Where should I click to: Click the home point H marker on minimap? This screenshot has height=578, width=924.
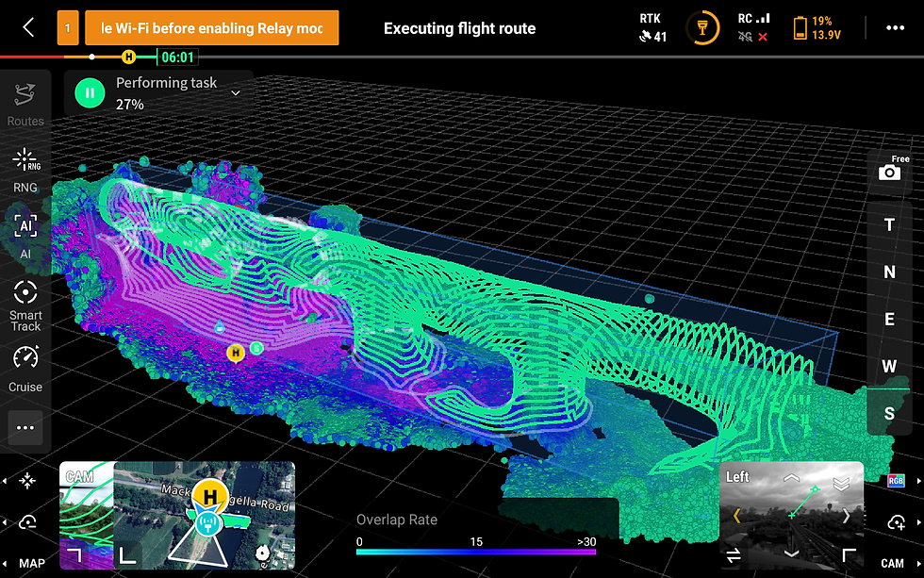coord(210,497)
